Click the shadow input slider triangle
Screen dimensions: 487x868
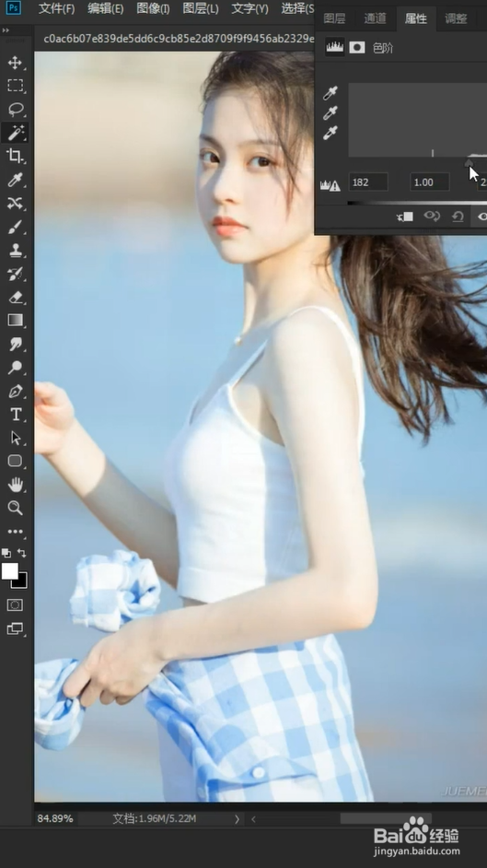pos(469,162)
